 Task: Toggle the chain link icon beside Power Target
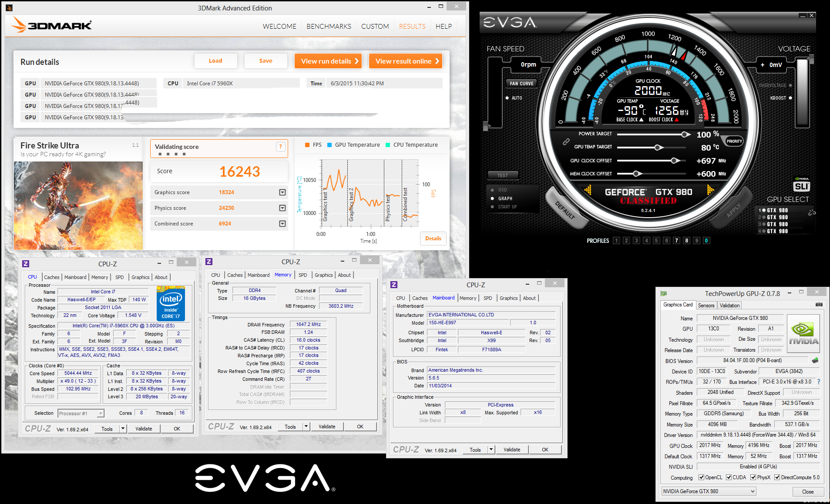(566, 141)
